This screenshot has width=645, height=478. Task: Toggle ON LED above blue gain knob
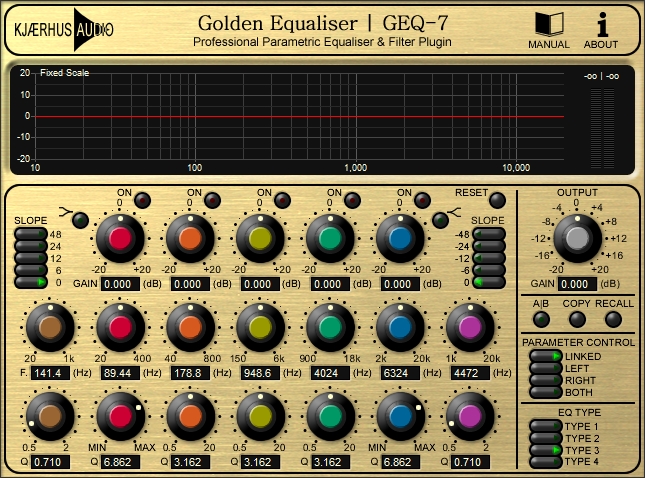tap(422, 200)
